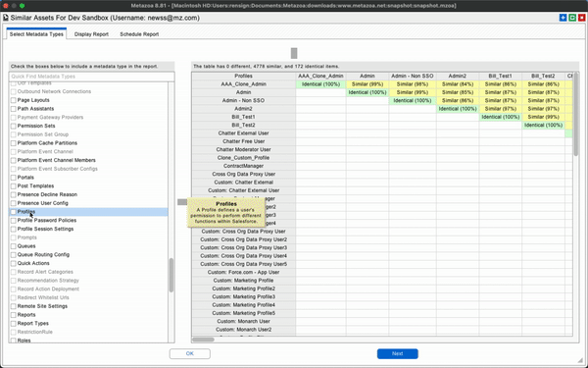Click Similar (84%) cell in AAA_Clone_Admin row
Screen dimensions: 588x368
point(458,84)
